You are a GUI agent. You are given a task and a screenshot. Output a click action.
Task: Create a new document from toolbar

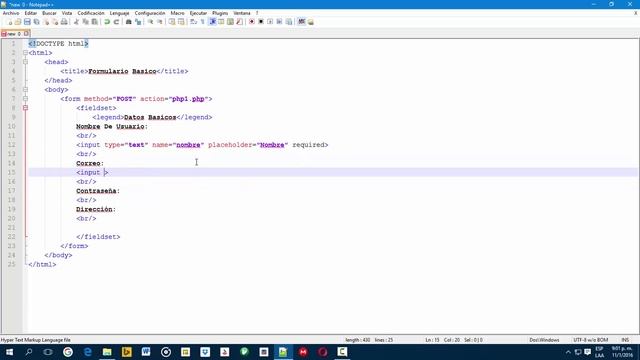tap(9, 22)
